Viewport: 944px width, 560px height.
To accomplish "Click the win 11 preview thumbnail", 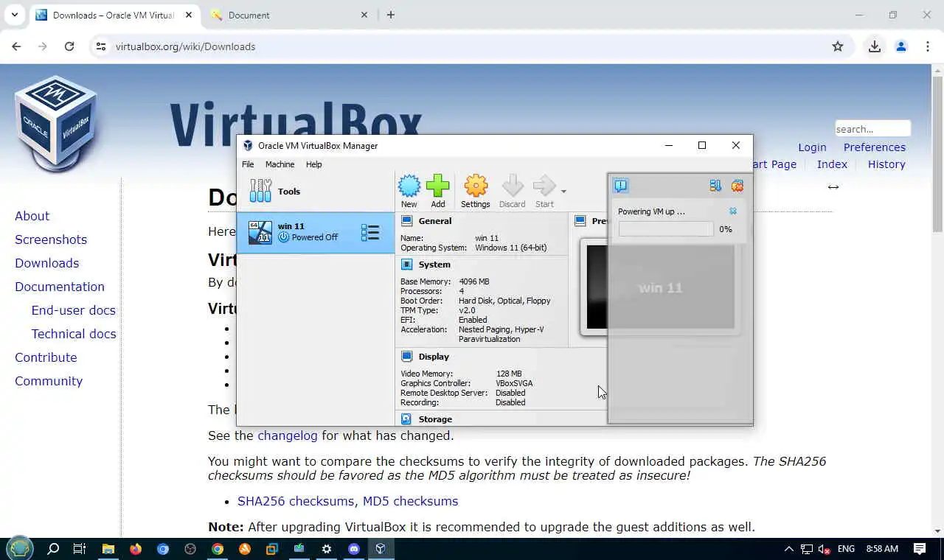I will tap(661, 287).
